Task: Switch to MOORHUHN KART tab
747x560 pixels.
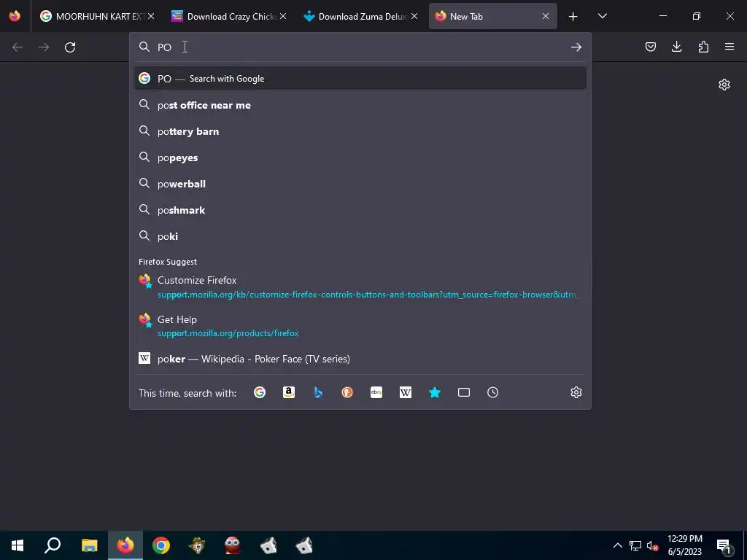Action: tap(97, 16)
